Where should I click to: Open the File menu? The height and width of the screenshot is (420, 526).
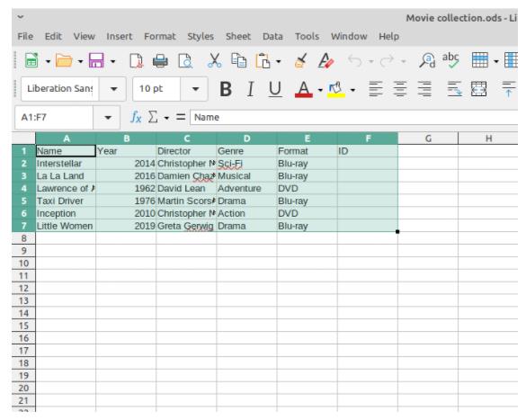pos(25,36)
